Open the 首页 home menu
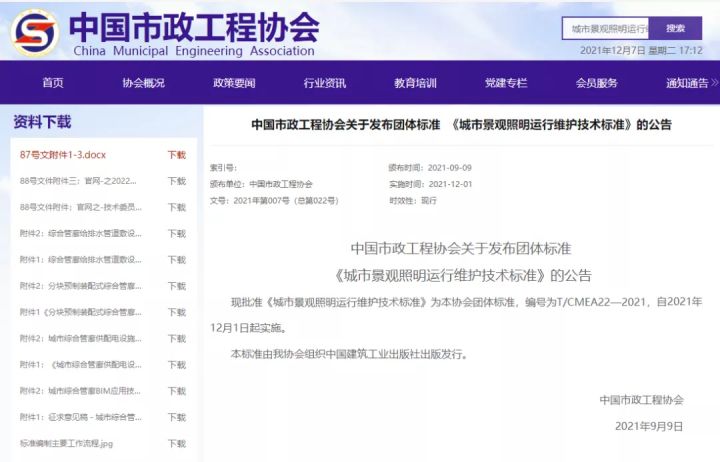The height and width of the screenshot is (462, 720). point(53,83)
